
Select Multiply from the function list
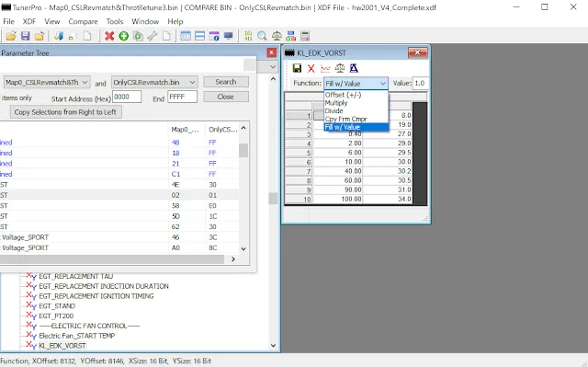(336, 103)
